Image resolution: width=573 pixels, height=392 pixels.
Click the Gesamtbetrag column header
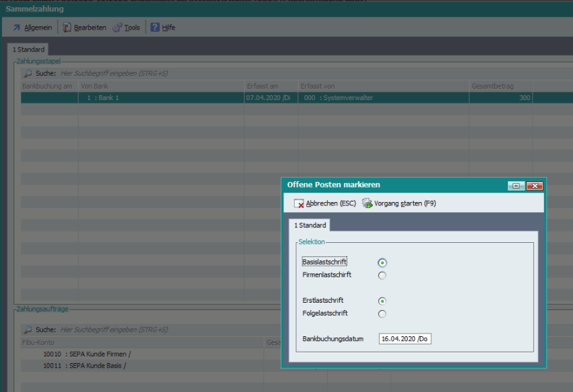501,86
